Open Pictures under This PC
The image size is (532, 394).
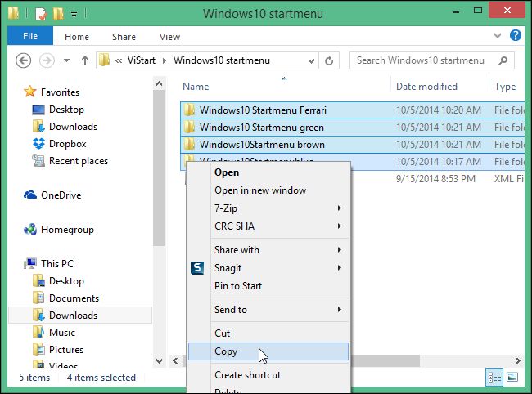(58, 350)
